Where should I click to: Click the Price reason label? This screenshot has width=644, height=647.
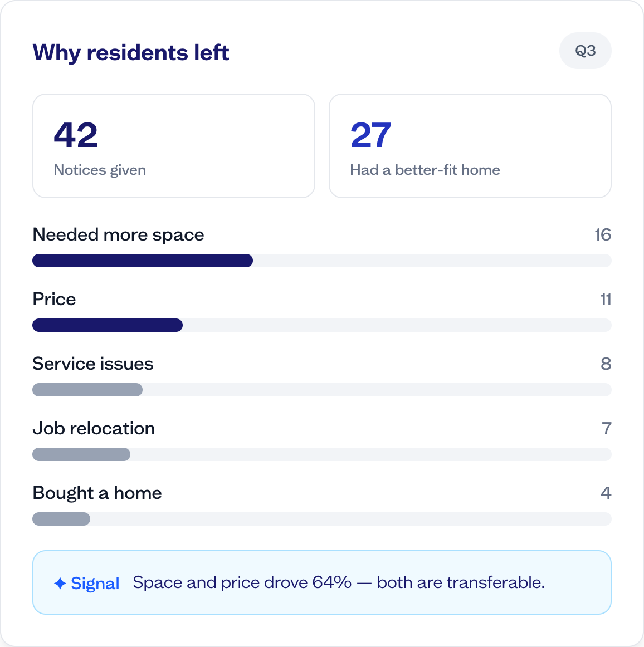click(54, 299)
